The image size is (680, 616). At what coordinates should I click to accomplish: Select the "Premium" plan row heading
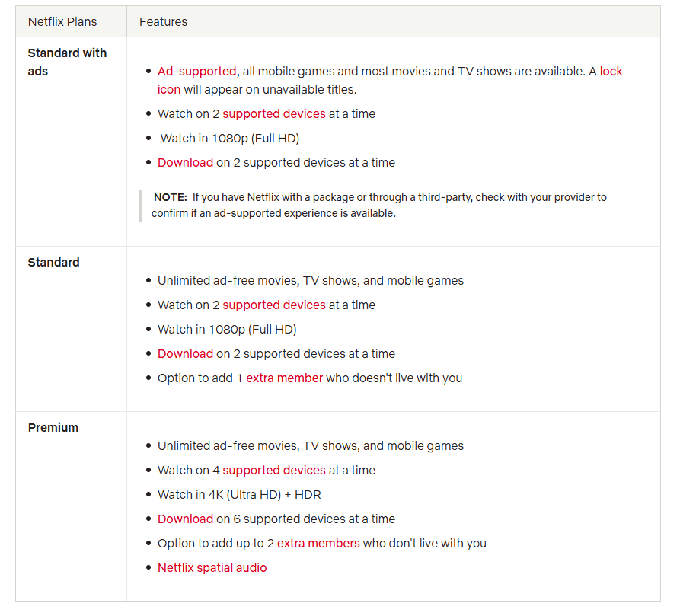coord(53,428)
